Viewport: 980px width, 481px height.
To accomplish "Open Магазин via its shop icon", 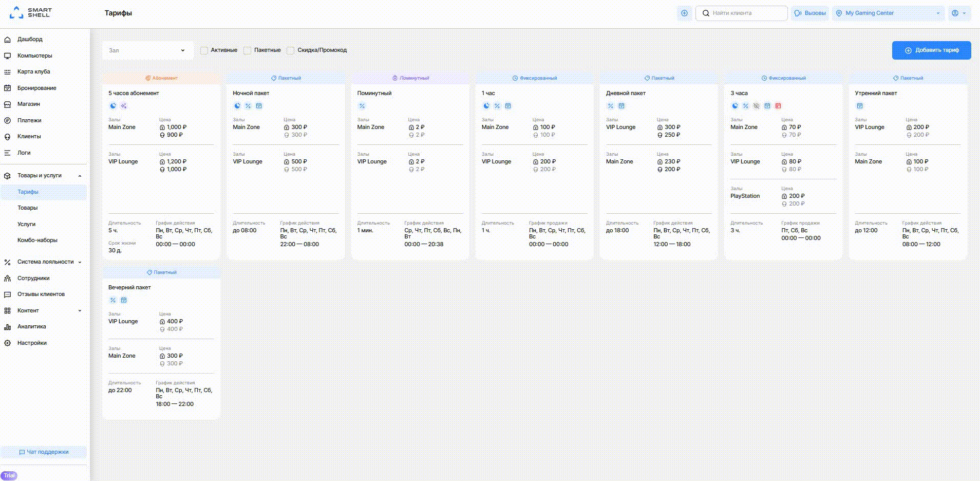I will (7, 104).
